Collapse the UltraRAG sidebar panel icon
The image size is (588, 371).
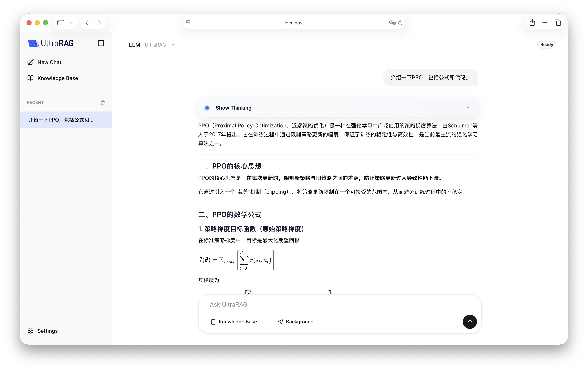(x=101, y=43)
